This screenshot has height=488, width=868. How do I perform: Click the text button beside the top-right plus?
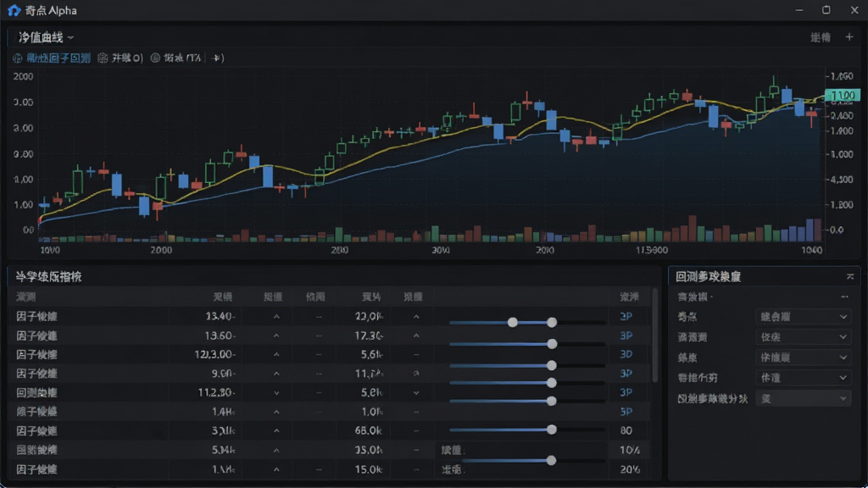pos(821,37)
